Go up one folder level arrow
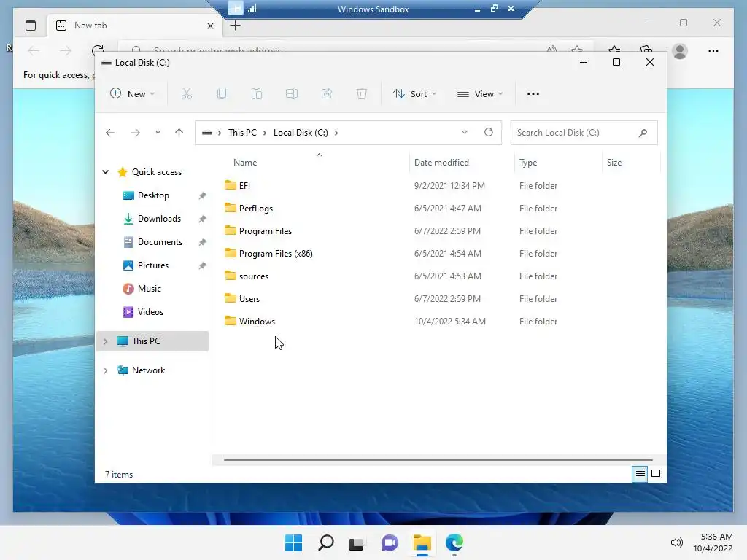The height and width of the screenshot is (560, 747). [x=179, y=133]
